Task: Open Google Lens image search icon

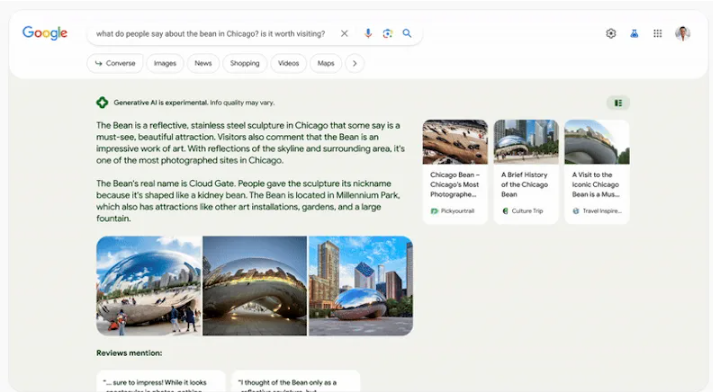Action: [387, 33]
